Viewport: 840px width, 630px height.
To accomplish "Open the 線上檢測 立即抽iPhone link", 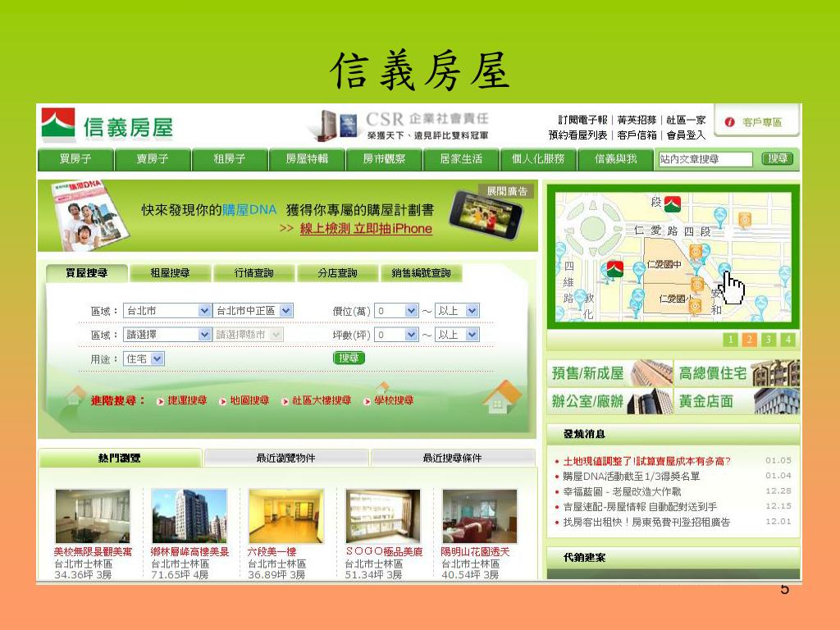I will pos(366,229).
